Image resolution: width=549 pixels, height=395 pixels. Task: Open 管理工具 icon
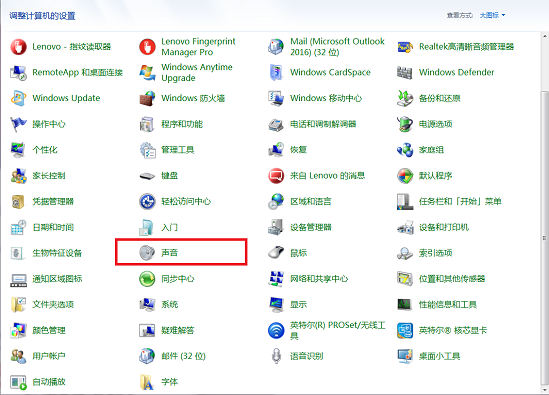[147, 150]
